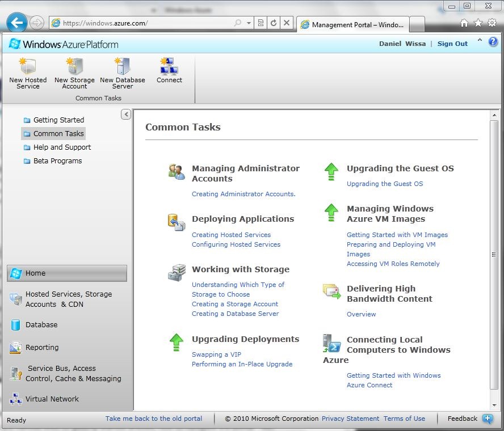Image resolution: width=504 pixels, height=431 pixels.
Task: Select Getting Started in the tree
Action: 54,120
